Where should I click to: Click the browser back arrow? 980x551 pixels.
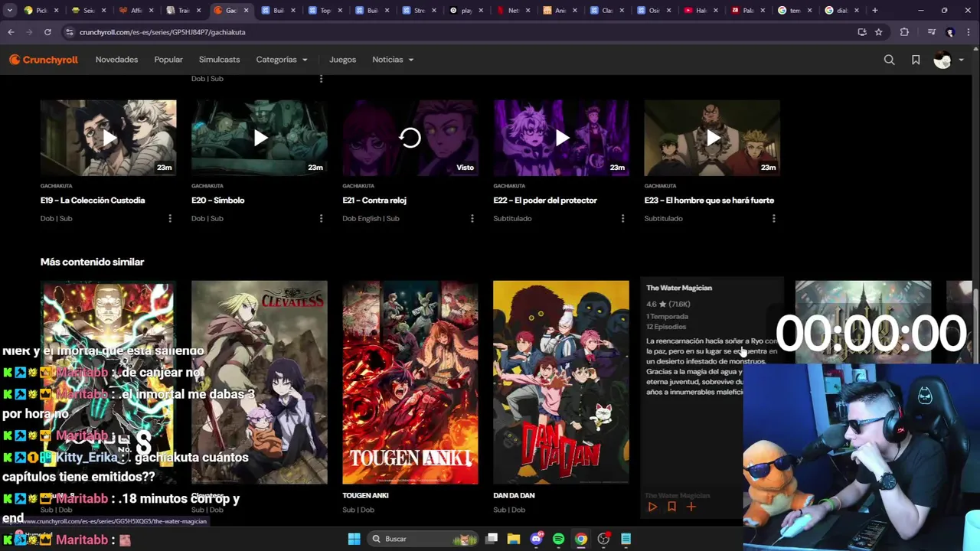coord(11,32)
